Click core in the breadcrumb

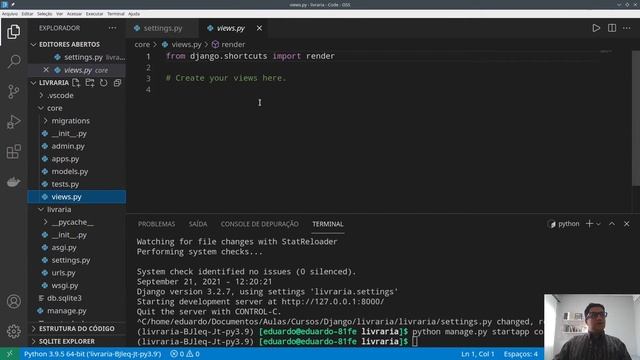click(142, 44)
